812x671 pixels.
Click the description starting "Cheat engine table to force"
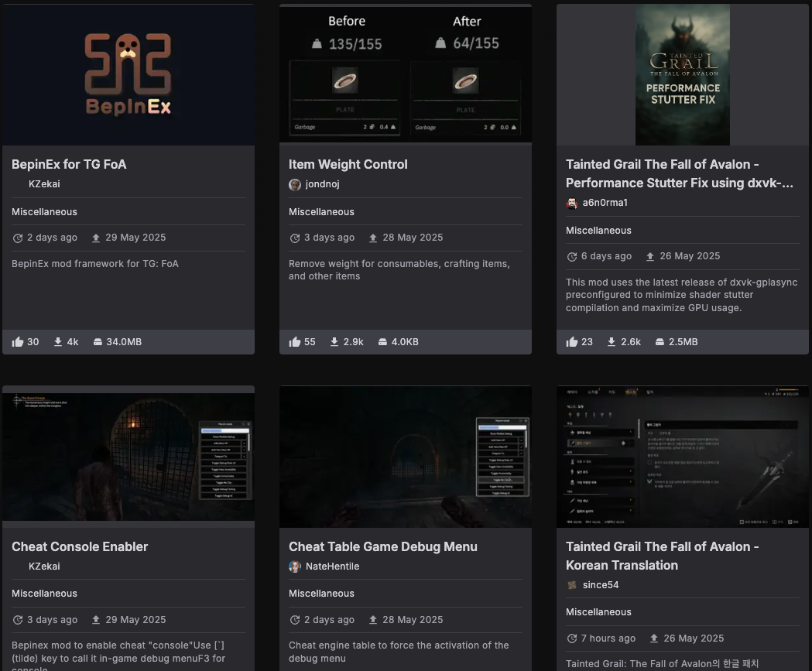pos(399,652)
